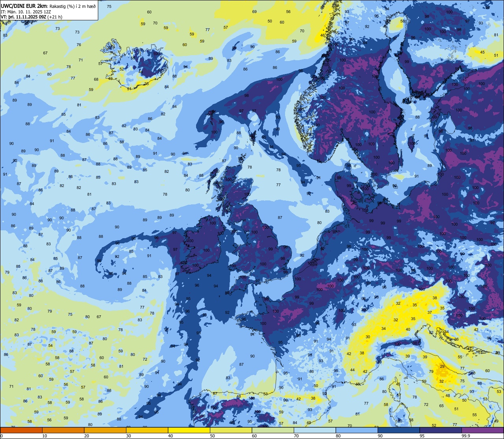Click the legend scale label '90'
The image size is (504, 439).
[380, 436]
